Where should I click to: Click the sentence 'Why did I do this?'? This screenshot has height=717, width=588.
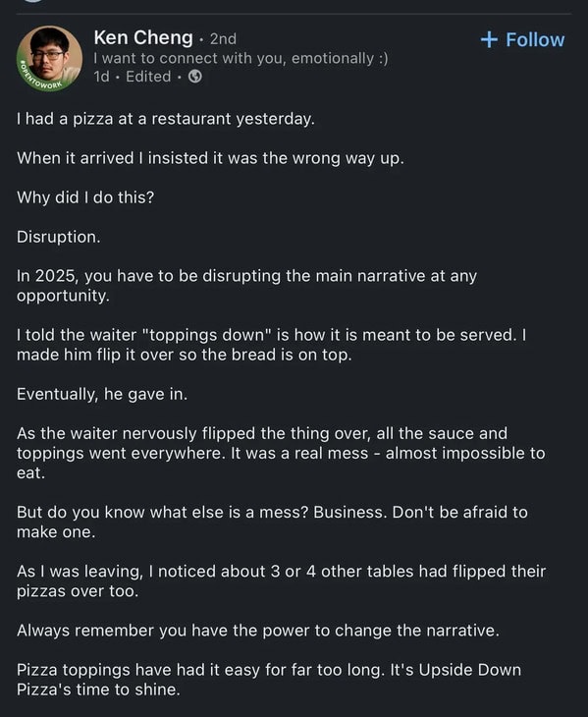(x=85, y=197)
